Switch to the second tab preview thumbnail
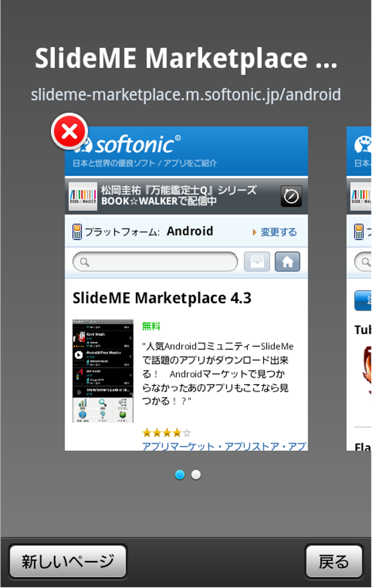Image resolution: width=372 pixels, height=588 pixels. click(x=359, y=288)
